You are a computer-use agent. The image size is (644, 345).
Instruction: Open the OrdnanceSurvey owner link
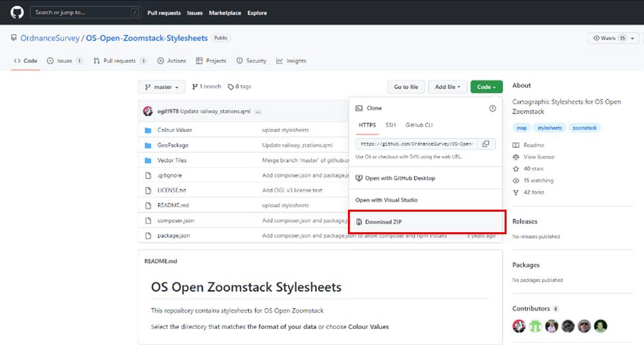50,38
